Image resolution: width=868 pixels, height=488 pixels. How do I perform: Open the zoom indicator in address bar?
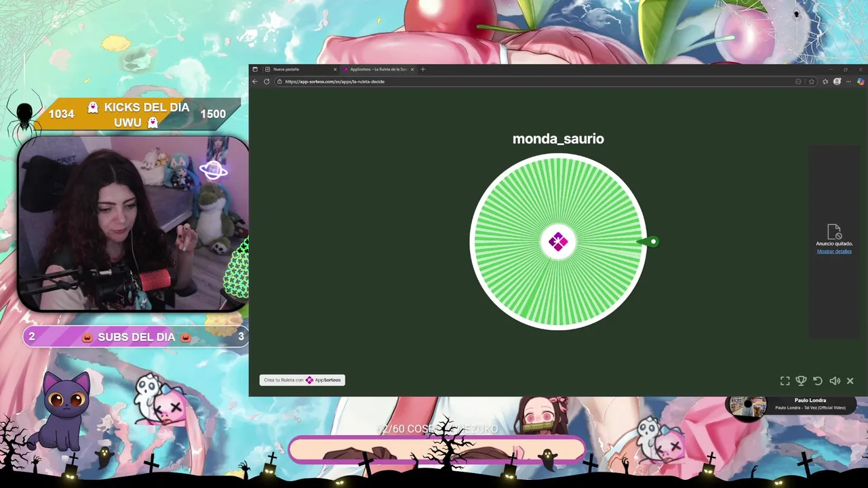coord(798,81)
